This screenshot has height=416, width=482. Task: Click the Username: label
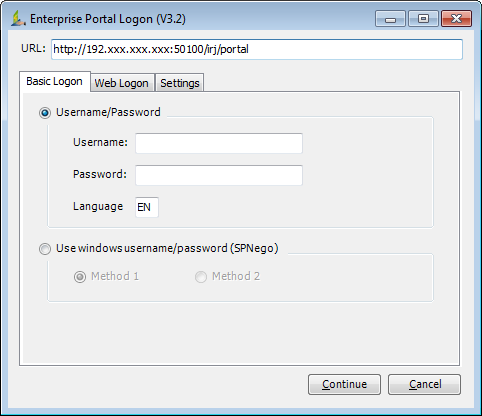point(100,142)
